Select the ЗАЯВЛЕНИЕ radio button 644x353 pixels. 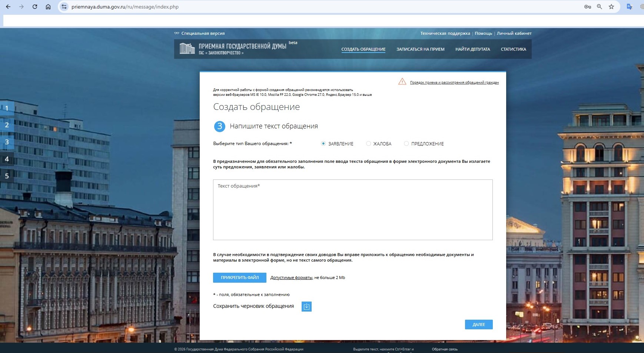[x=323, y=144]
